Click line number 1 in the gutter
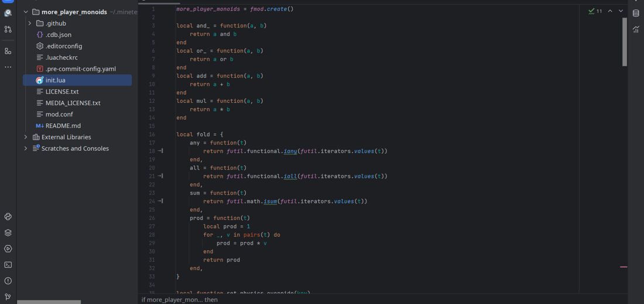 click(153, 9)
